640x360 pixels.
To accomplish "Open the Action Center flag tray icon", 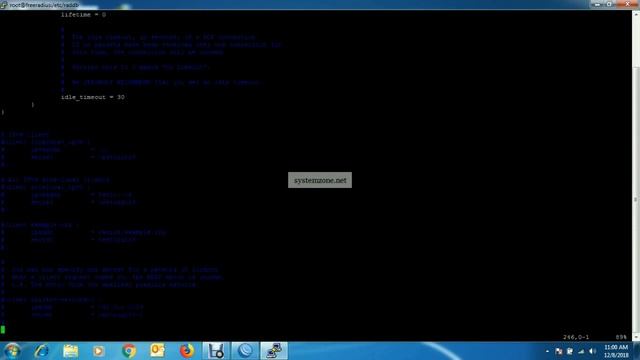I will coord(559,351).
